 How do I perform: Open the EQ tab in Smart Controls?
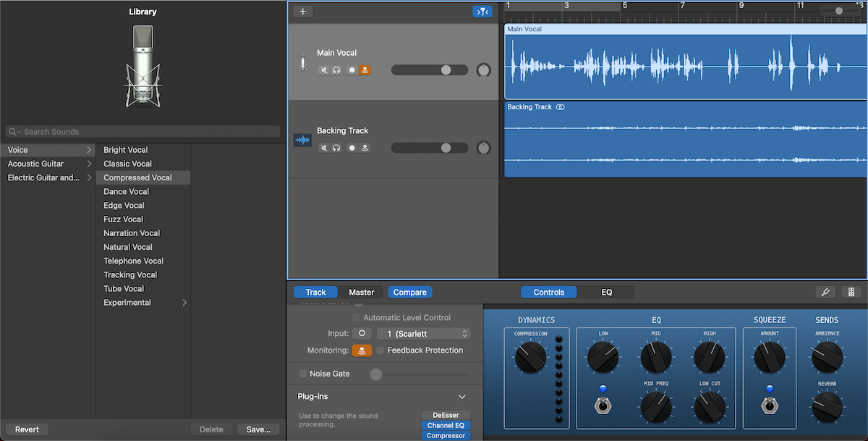pos(607,292)
